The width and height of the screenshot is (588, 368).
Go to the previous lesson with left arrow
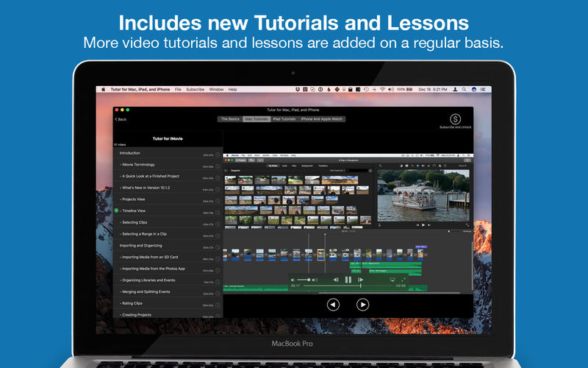tap(333, 304)
